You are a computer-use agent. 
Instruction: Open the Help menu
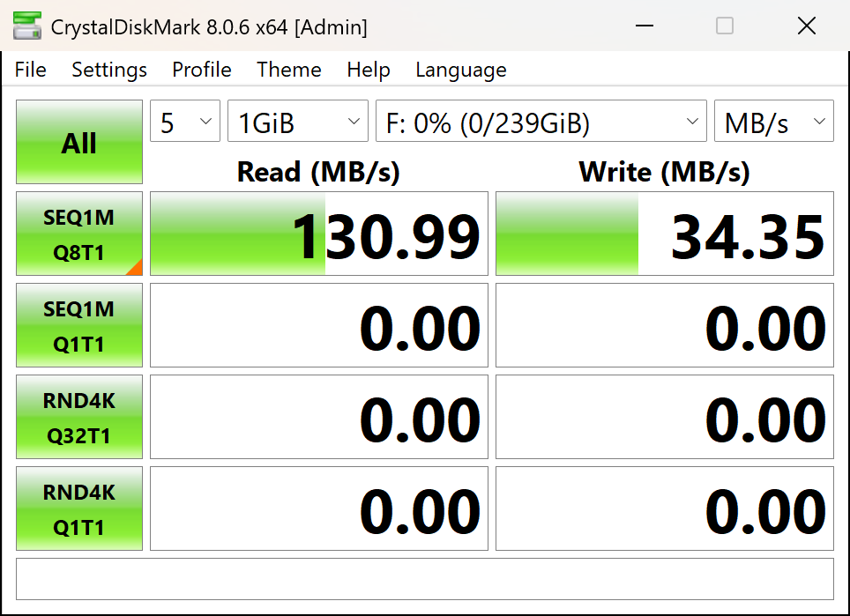click(x=369, y=70)
